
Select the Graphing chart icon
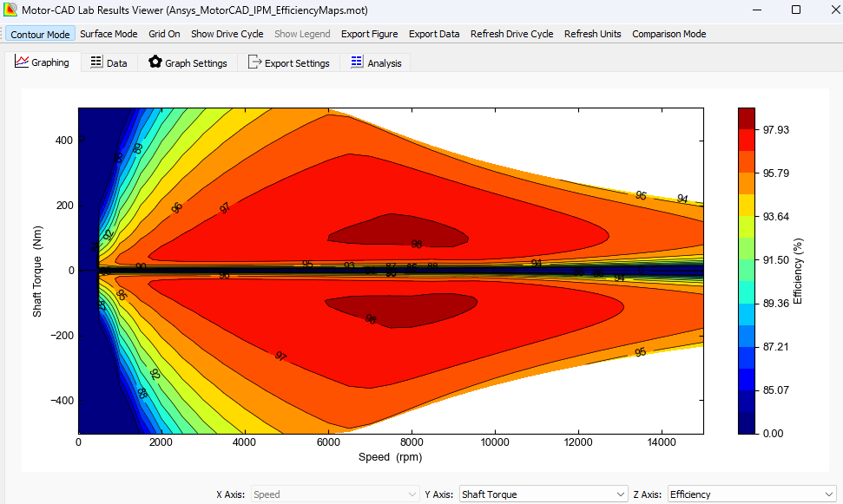click(22, 62)
